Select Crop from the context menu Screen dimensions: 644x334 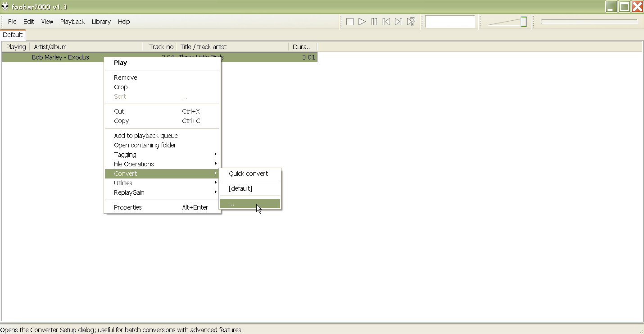pos(163,87)
